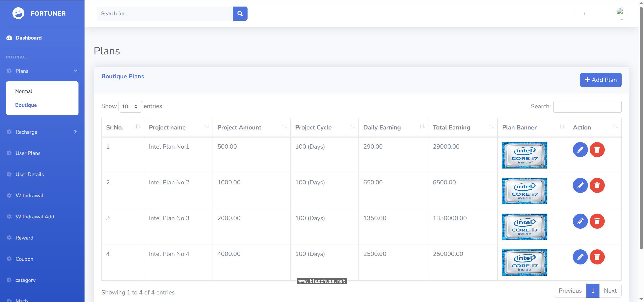
Task: Sort table by Plan Banner arrows
Action: [x=562, y=127]
